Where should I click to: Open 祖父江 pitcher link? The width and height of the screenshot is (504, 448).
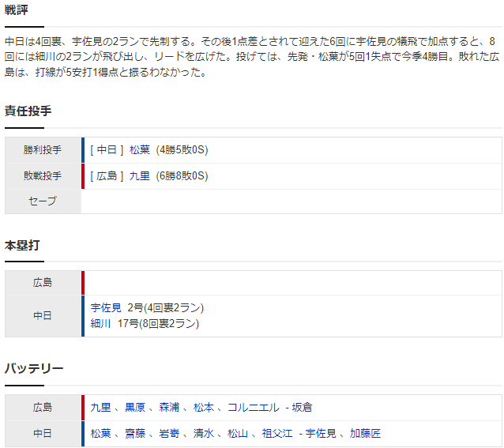click(277, 433)
